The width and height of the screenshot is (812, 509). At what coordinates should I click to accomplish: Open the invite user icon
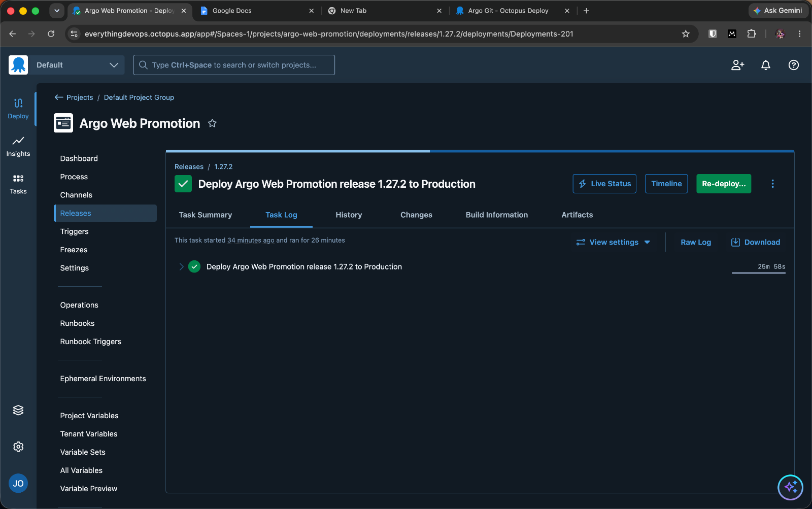[737, 65]
